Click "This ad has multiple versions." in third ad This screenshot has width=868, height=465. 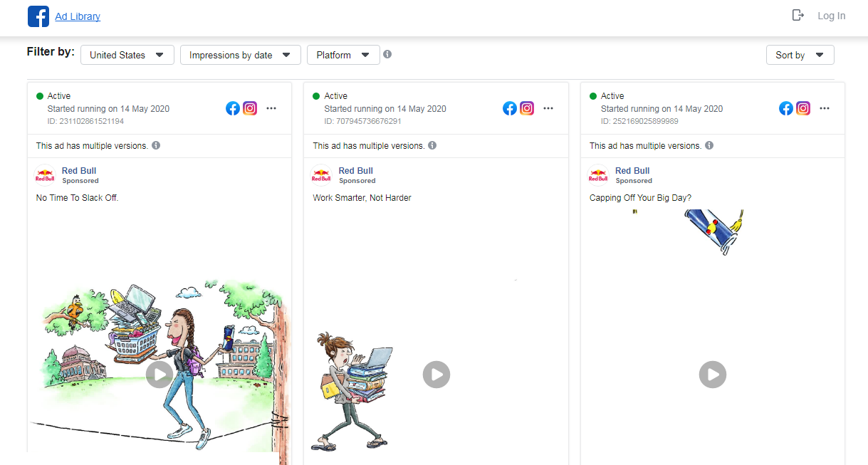point(646,145)
